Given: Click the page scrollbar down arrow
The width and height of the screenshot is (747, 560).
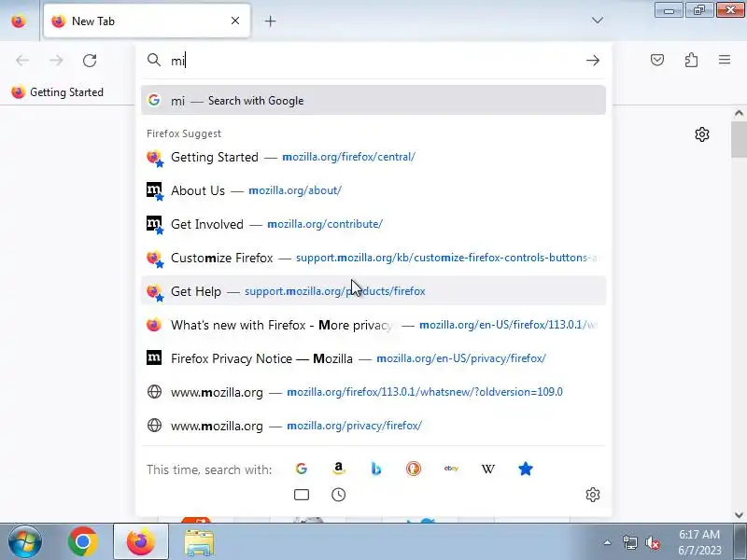Looking at the screenshot, I should point(739,515).
